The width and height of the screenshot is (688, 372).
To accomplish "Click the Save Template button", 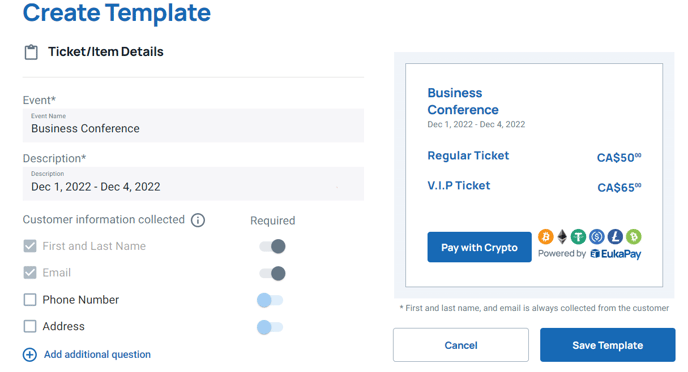I will coord(608,345).
